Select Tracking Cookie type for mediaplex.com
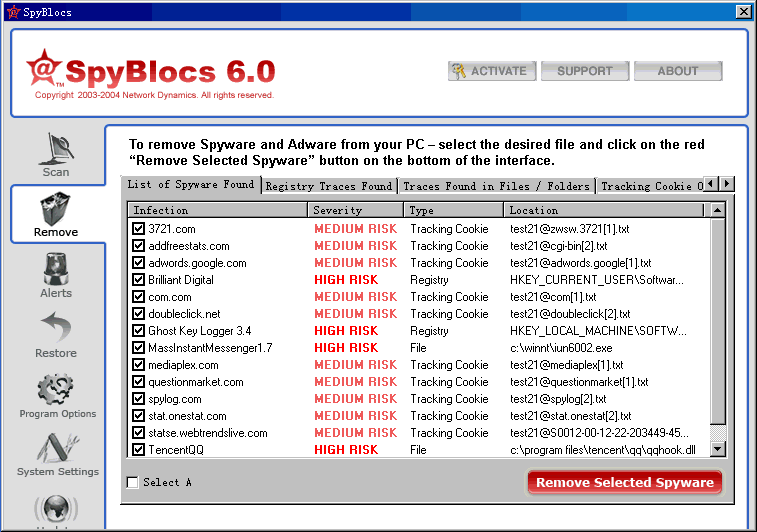 coord(449,364)
